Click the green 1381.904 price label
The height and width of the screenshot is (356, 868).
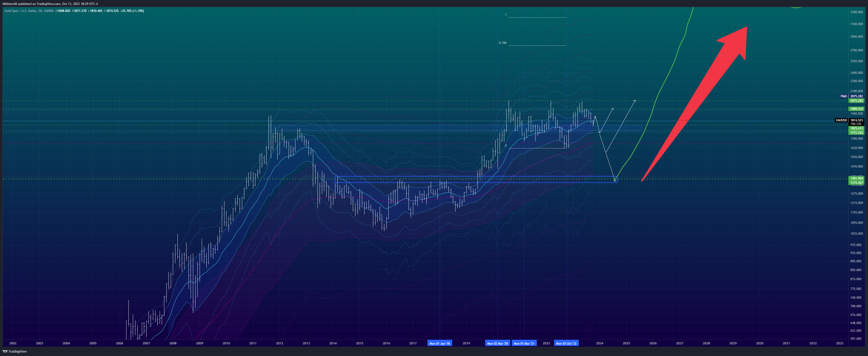coord(856,178)
